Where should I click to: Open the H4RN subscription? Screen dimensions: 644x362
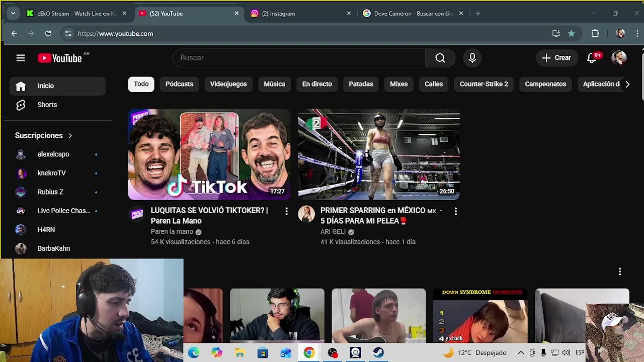(57, 230)
